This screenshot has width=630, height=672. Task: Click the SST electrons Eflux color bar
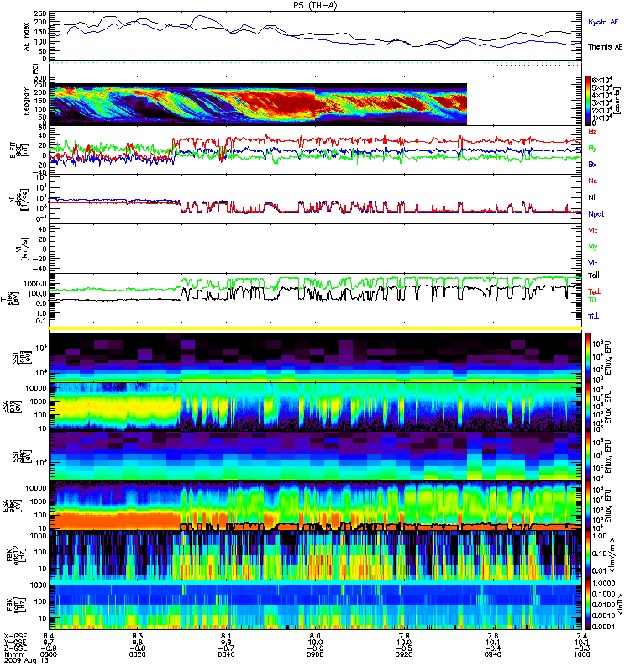(x=588, y=456)
